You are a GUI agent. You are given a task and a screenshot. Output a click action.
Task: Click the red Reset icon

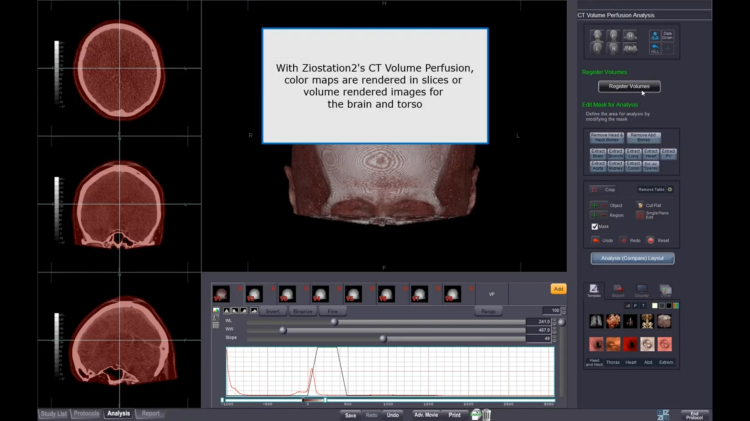click(651, 240)
